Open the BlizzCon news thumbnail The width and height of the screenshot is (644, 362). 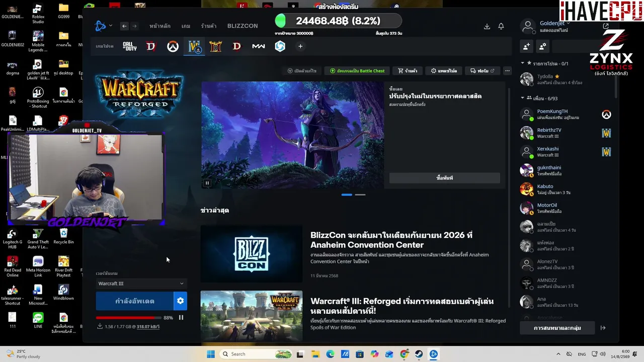pyautogui.click(x=252, y=253)
